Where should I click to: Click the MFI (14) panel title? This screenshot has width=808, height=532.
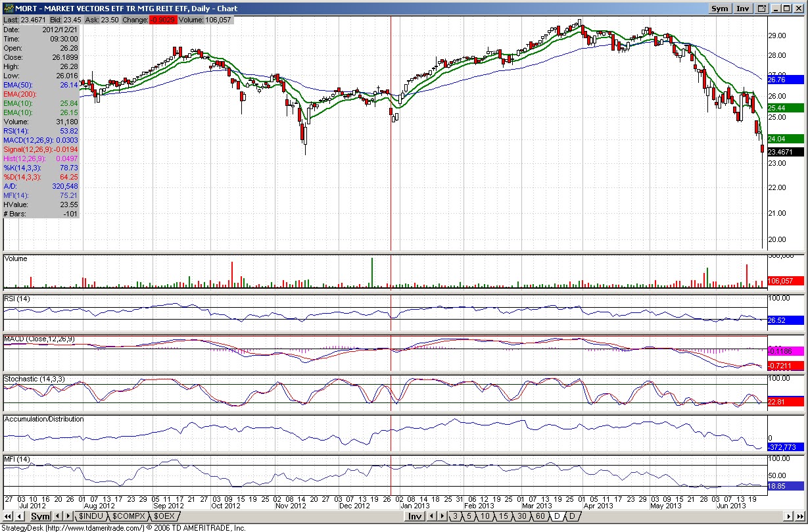coord(17,458)
